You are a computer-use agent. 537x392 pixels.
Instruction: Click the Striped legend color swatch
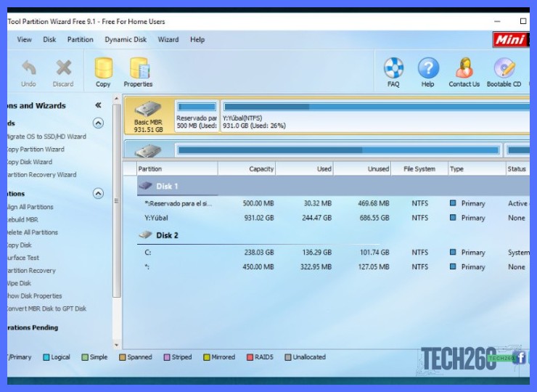point(167,357)
